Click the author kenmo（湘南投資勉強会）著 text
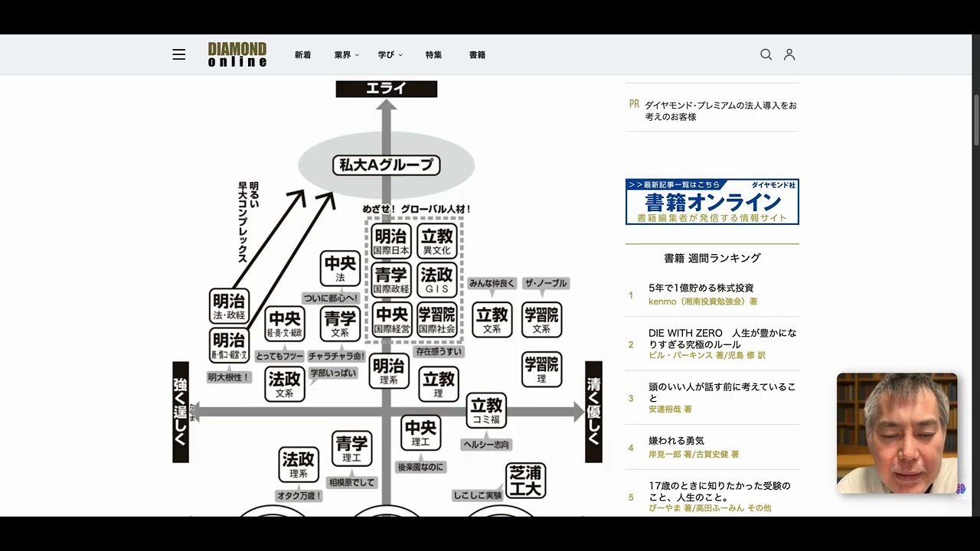This screenshot has width=980, height=551. click(703, 302)
